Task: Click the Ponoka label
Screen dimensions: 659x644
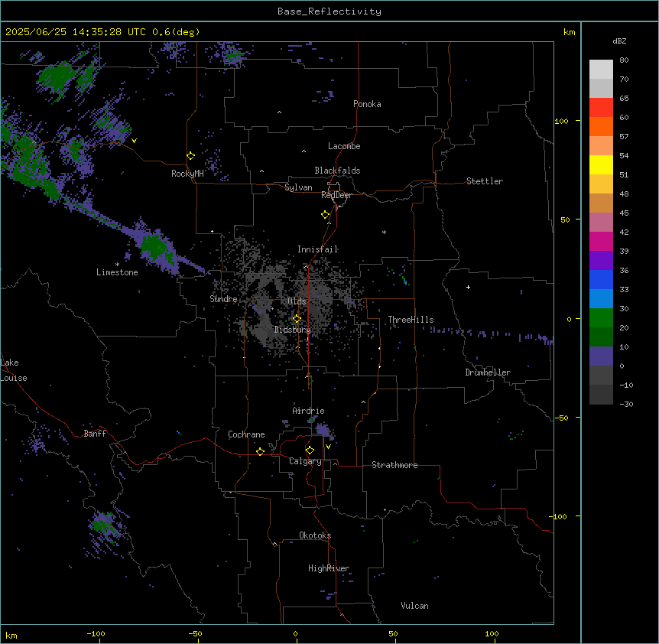Action: pyautogui.click(x=367, y=104)
